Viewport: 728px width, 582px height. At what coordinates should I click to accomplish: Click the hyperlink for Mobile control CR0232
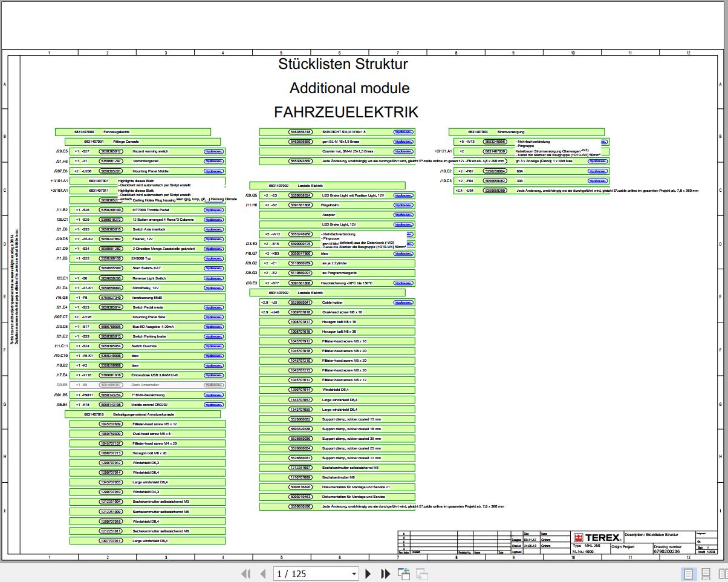coord(213,404)
